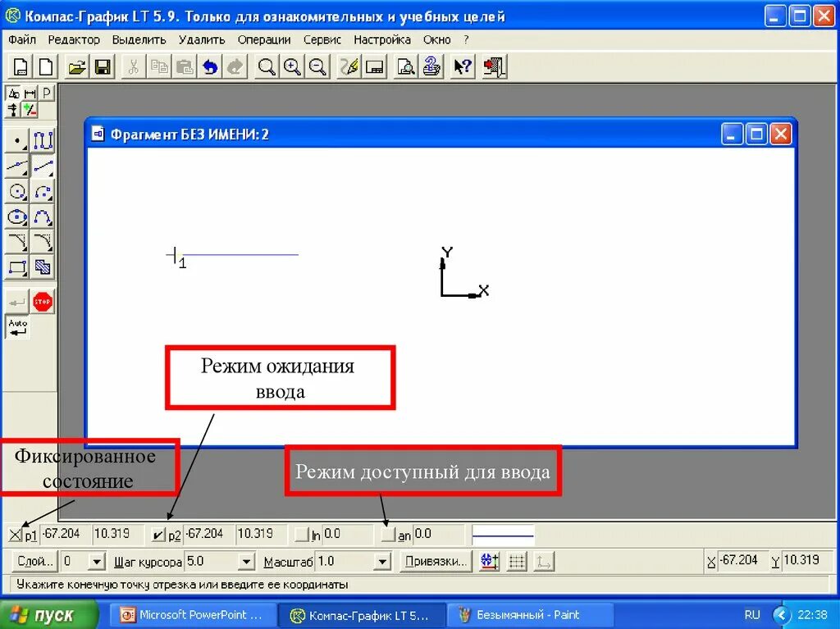The image size is (840, 629).
Task: Create a new blank fragment document
Action: [x=46, y=67]
